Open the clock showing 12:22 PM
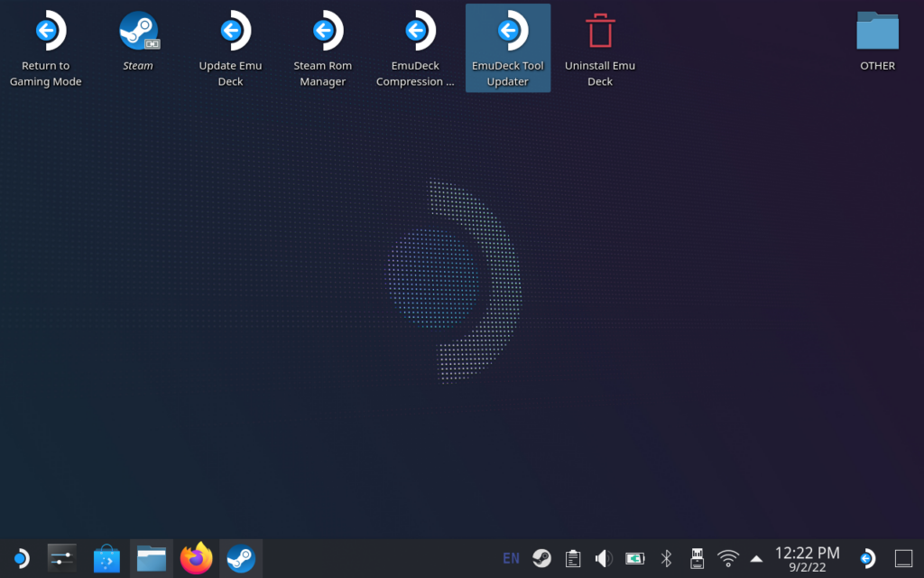The width and height of the screenshot is (924, 578). pos(808,558)
